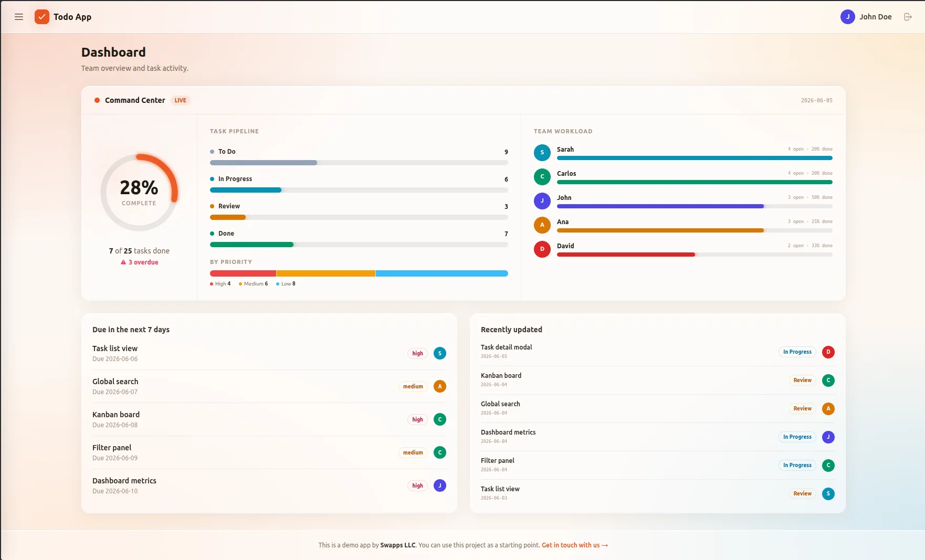Click the '3 overdue' text
The width and height of the screenshot is (925, 560).
point(143,262)
